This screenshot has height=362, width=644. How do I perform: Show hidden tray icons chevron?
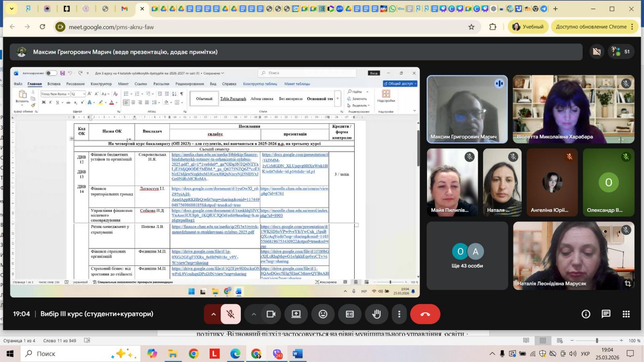[x=492, y=354]
